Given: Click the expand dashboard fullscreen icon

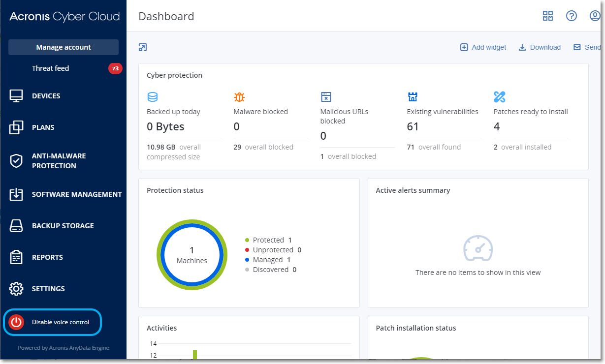Looking at the screenshot, I should (x=143, y=47).
